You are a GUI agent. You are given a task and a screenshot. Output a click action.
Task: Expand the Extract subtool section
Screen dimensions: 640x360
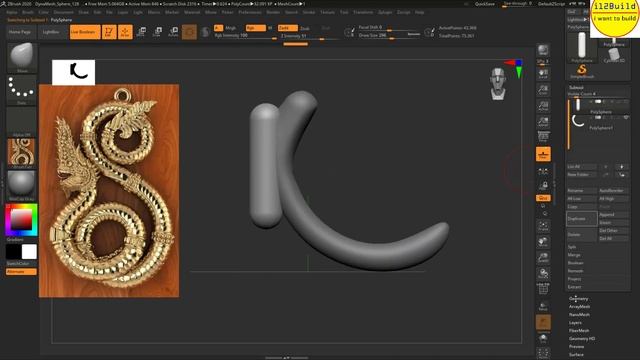pyautogui.click(x=574, y=287)
